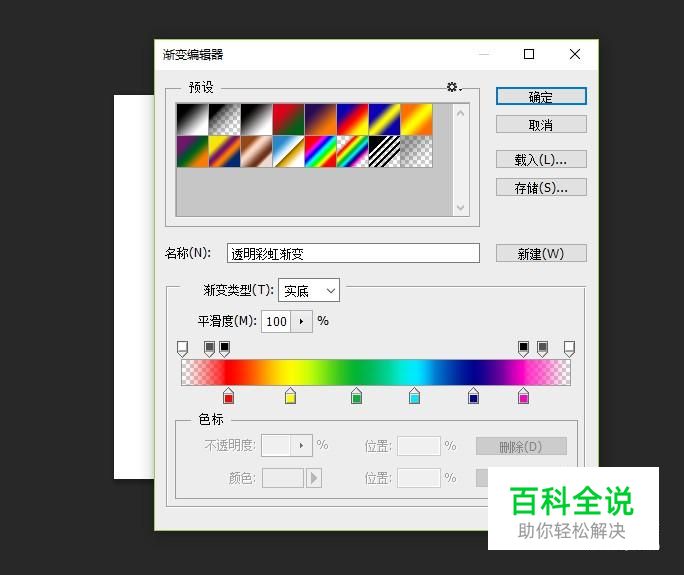Screen dimensions: 684x575
Task: Maximize the 渐变编辑器 window
Action: [x=529, y=54]
